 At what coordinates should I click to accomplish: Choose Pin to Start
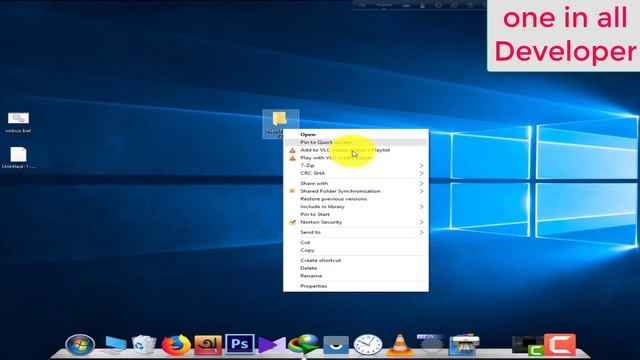(356, 215)
